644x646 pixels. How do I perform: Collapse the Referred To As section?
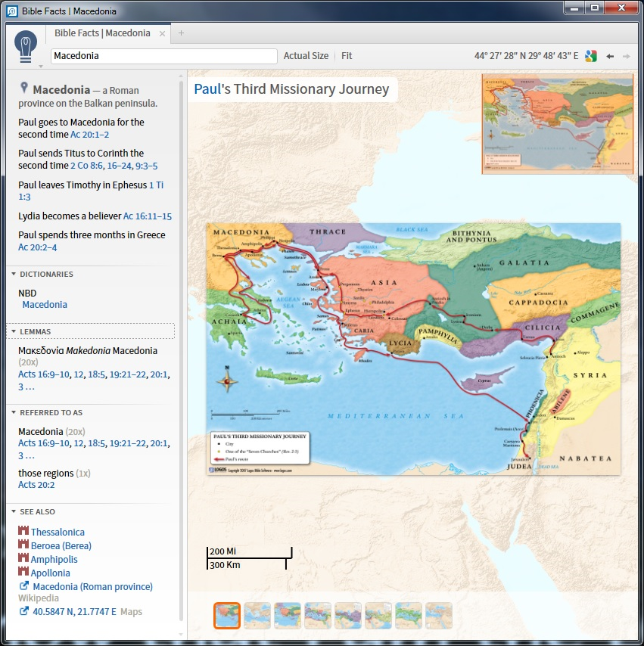14,412
